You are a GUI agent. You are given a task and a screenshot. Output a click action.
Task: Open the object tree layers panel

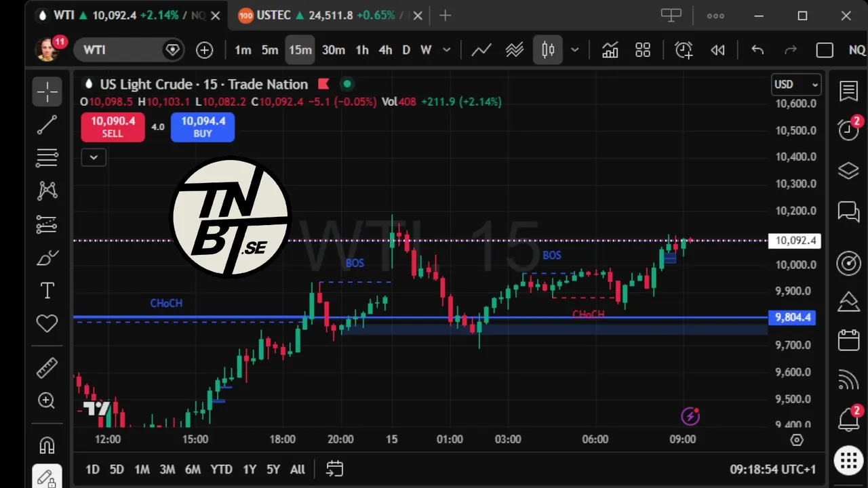click(848, 171)
